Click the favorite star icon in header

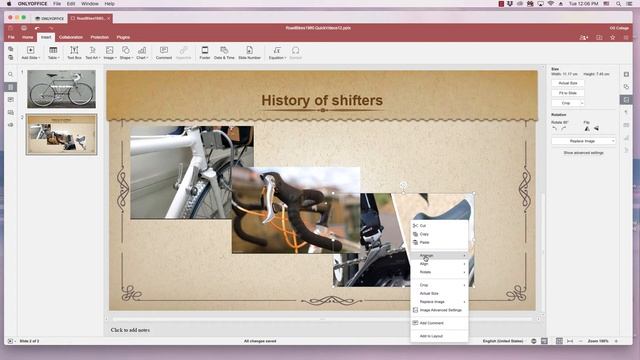613,38
